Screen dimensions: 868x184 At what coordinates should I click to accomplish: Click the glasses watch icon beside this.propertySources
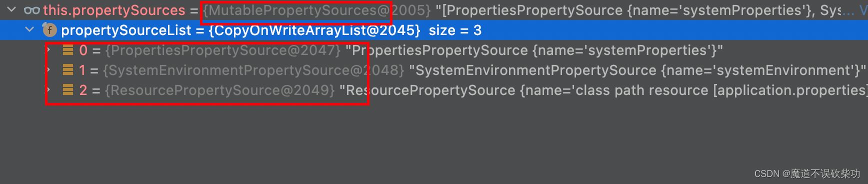(32, 10)
